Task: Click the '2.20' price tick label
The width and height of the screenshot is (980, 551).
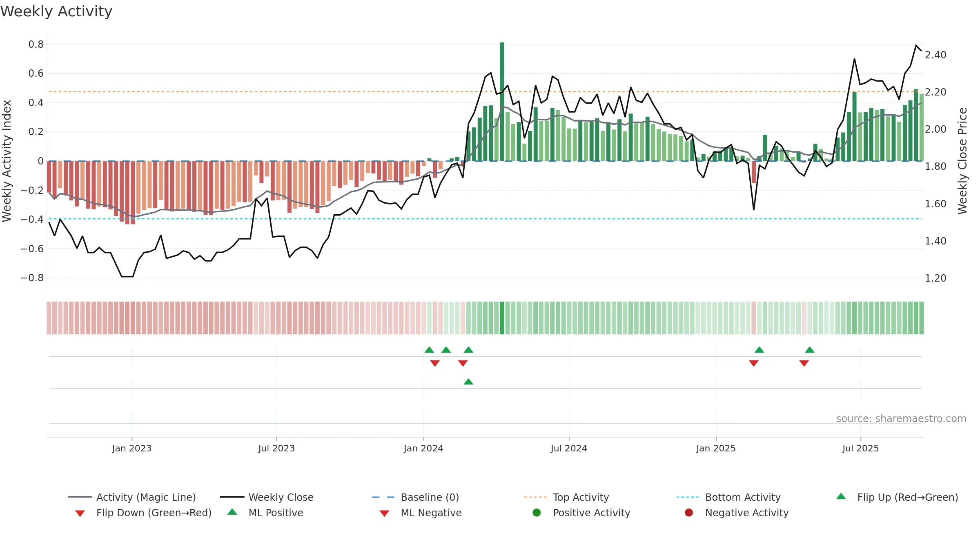Action: [x=935, y=92]
